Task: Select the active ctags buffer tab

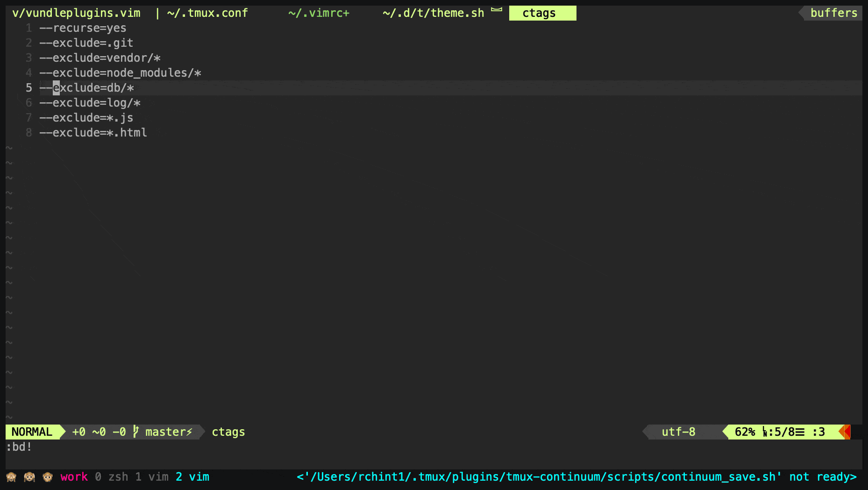Action: click(542, 13)
